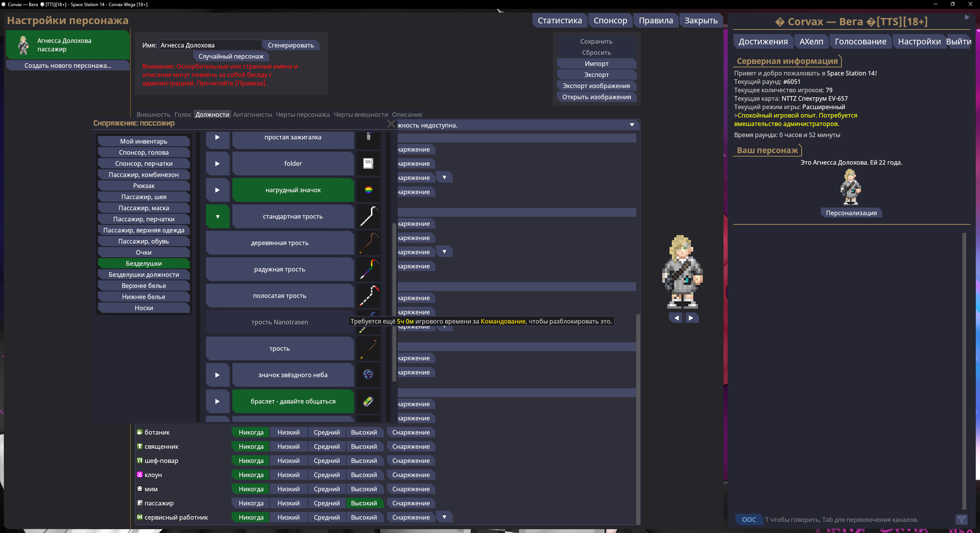The image size is (980, 533).
Task: Set клоун priority to Средний
Action: pyautogui.click(x=327, y=475)
